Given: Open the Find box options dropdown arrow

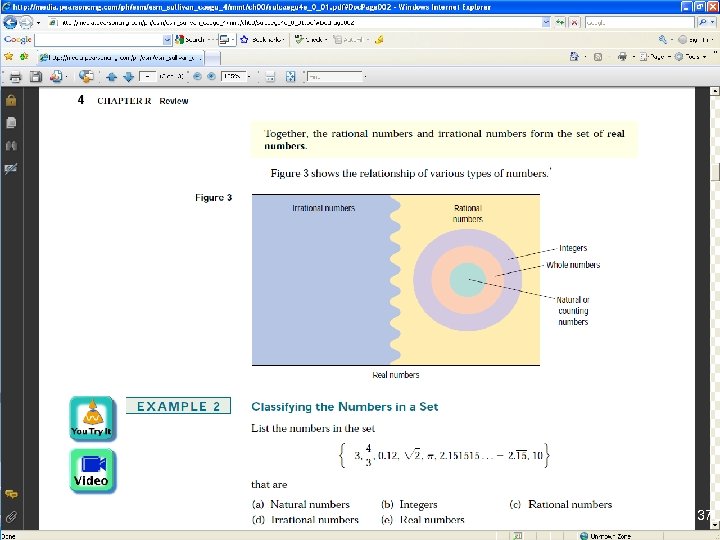Looking at the screenshot, I should 366,77.
